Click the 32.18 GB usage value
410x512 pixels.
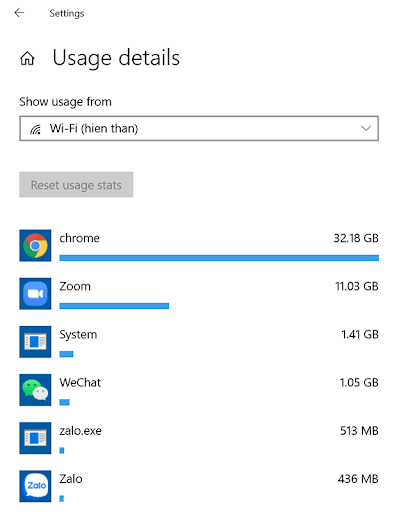(356, 238)
